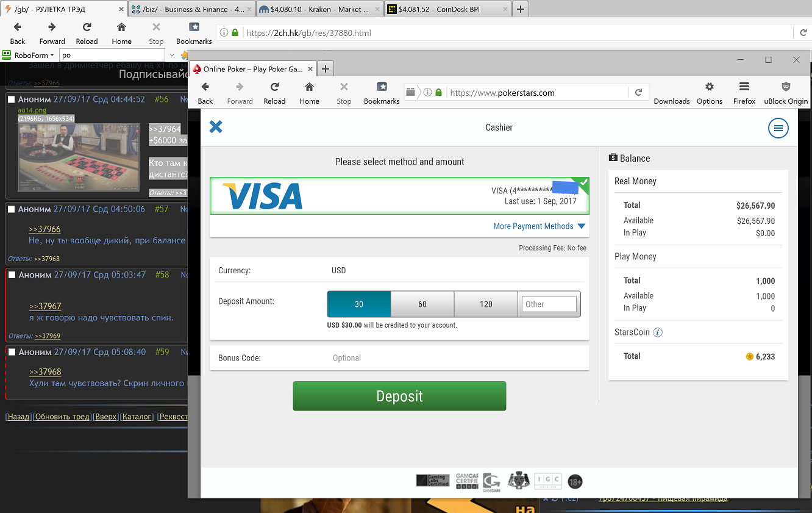This screenshot has height=513, width=812.
Task: Open the Options gear in the PokerStars window
Action: (x=710, y=93)
